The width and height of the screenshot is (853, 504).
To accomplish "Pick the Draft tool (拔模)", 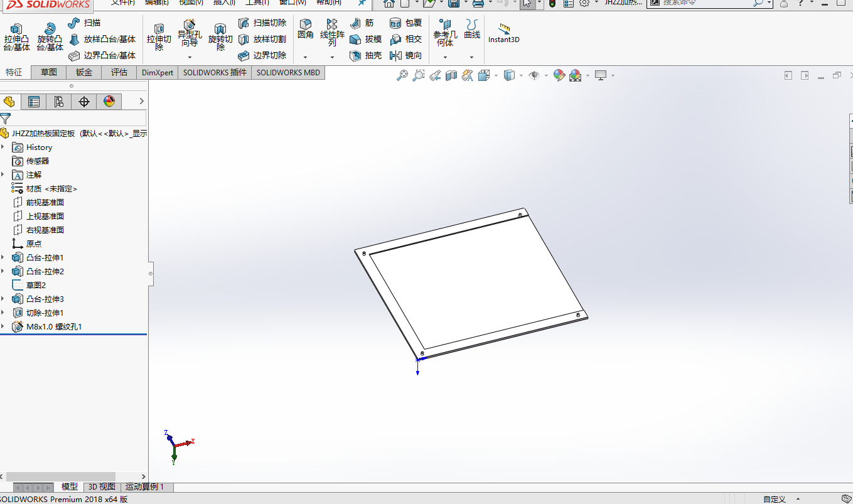I will [366, 39].
